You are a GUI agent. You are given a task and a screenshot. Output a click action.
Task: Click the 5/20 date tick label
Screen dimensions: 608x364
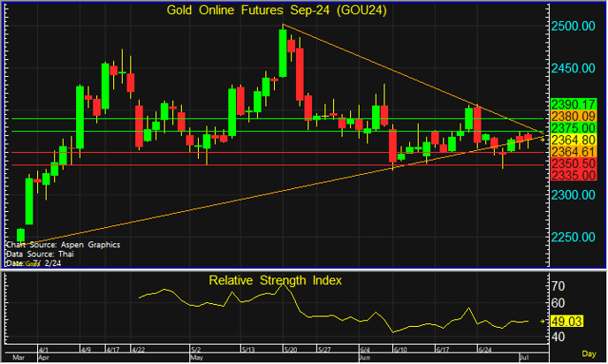[289, 350]
